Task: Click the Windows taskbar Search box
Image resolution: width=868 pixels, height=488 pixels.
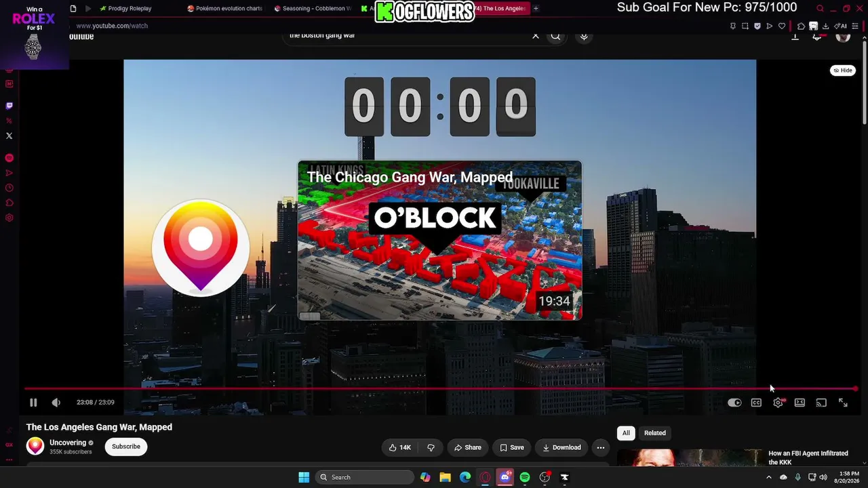Action: click(x=365, y=477)
